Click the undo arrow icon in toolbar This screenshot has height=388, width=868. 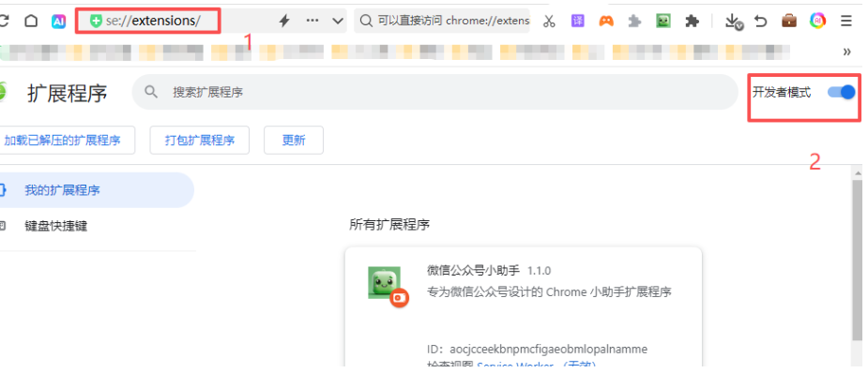[x=761, y=21]
